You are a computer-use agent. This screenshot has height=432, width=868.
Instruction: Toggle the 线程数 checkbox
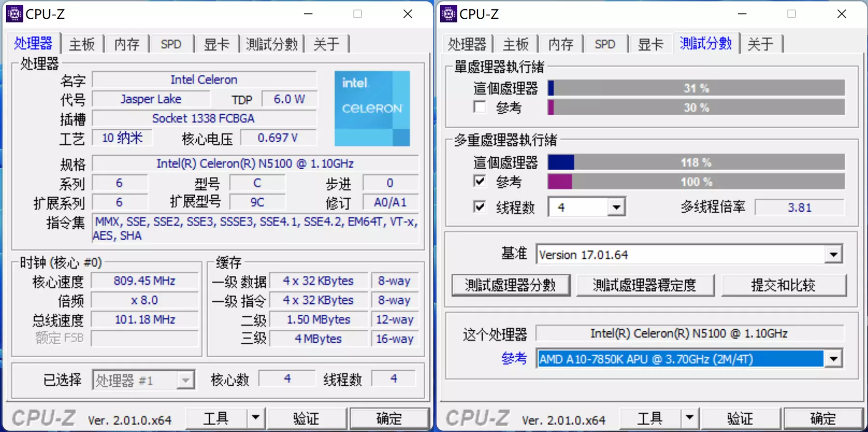(x=480, y=207)
